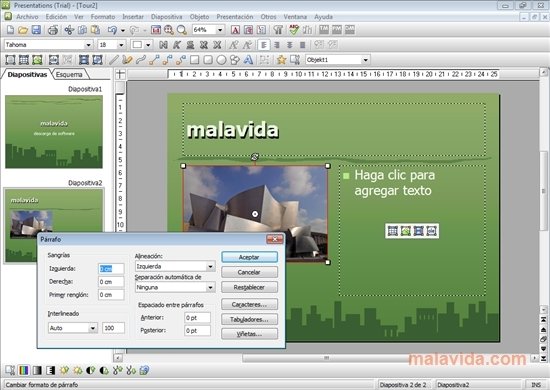Open the font color swatch dropdown arrow
The image size is (550, 390).
[x=148, y=45]
